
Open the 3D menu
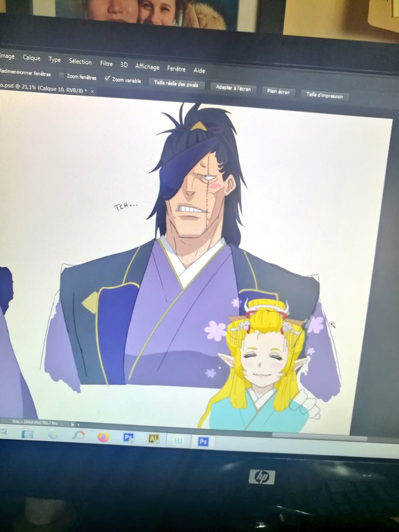click(x=124, y=65)
